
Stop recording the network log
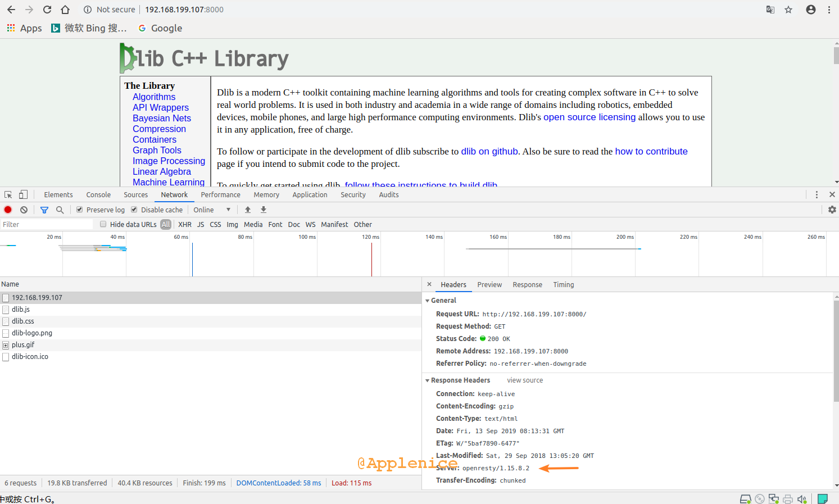pos(8,210)
